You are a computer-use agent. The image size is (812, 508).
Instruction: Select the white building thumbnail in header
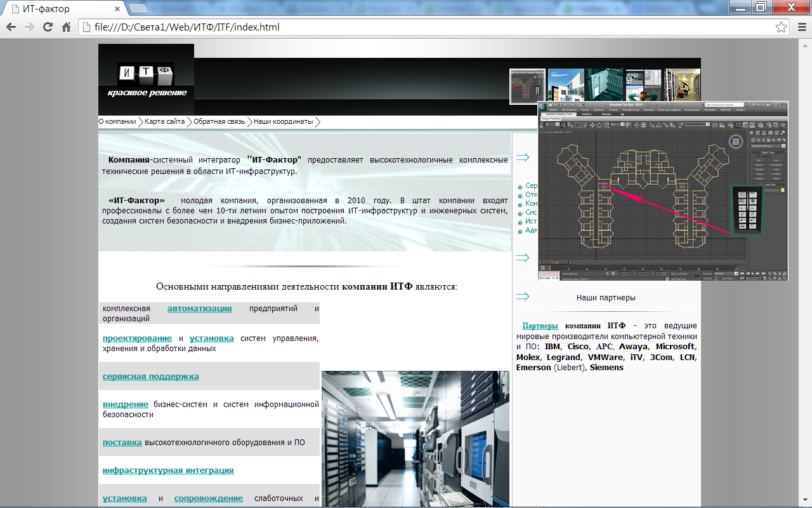[566, 85]
